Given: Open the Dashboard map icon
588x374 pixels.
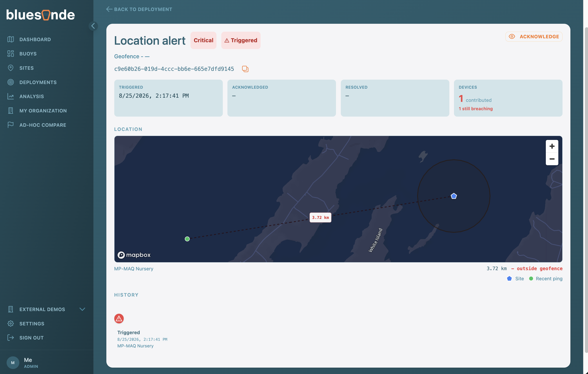Looking at the screenshot, I should (11, 39).
